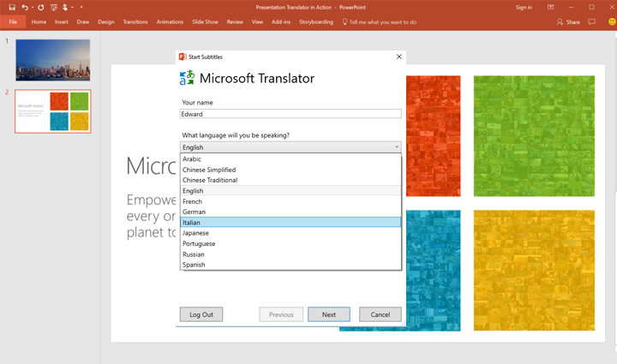Choose German from the language list

click(x=291, y=212)
